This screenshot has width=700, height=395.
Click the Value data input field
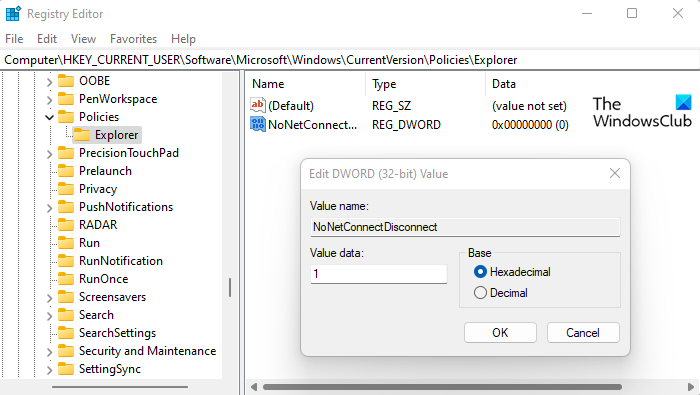click(379, 274)
